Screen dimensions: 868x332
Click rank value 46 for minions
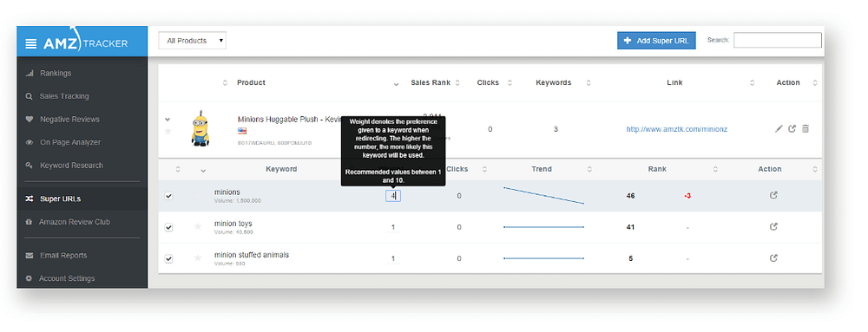coord(630,196)
